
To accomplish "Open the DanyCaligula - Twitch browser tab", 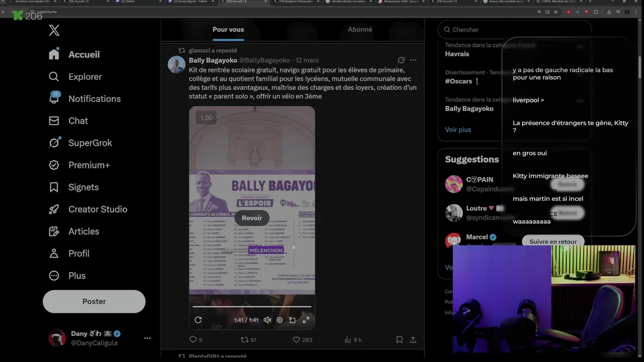I will [x=192, y=2].
